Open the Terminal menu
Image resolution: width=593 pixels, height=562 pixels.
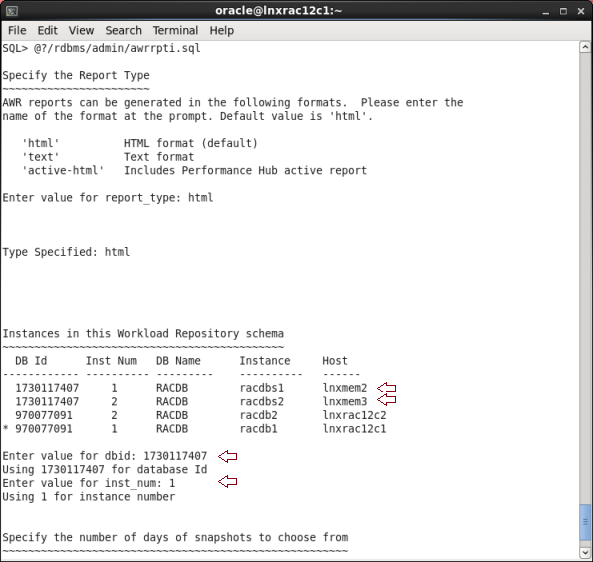175,30
